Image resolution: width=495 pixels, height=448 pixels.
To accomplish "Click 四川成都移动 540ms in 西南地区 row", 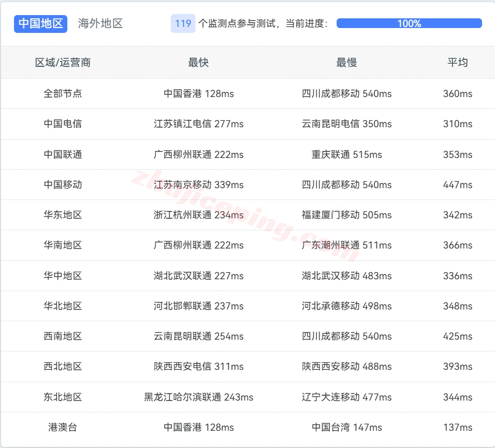I will click(347, 336).
